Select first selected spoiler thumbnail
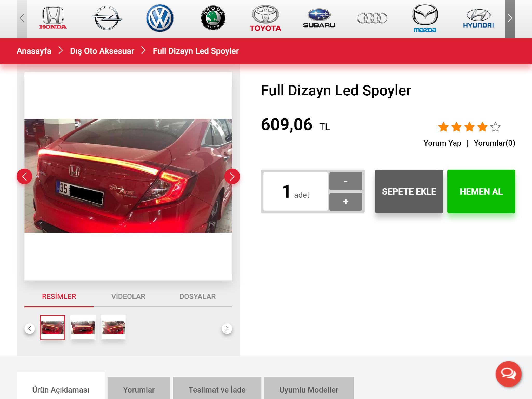Image resolution: width=532 pixels, height=399 pixels. pyautogui.click(x=52, y=327)
